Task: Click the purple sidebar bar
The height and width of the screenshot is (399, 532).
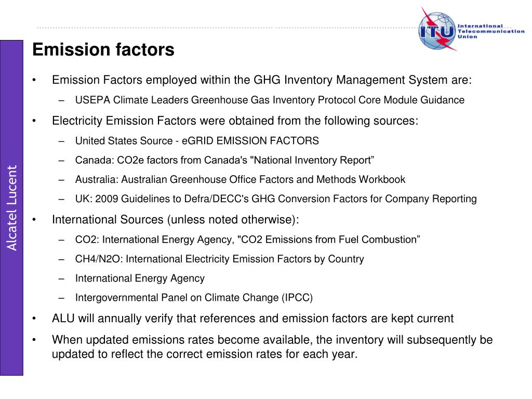Action: tap(11, 208)
